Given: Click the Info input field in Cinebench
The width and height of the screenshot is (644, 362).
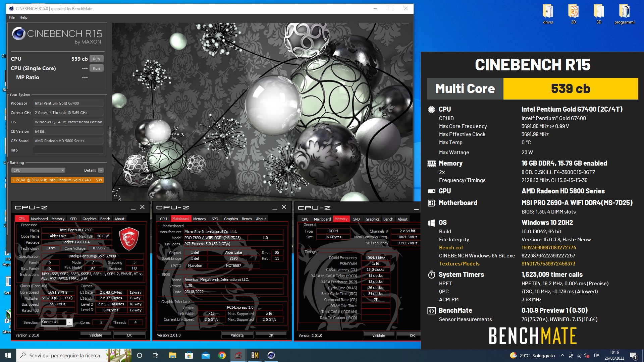Looking at the screenshot, I should [68, 150].
